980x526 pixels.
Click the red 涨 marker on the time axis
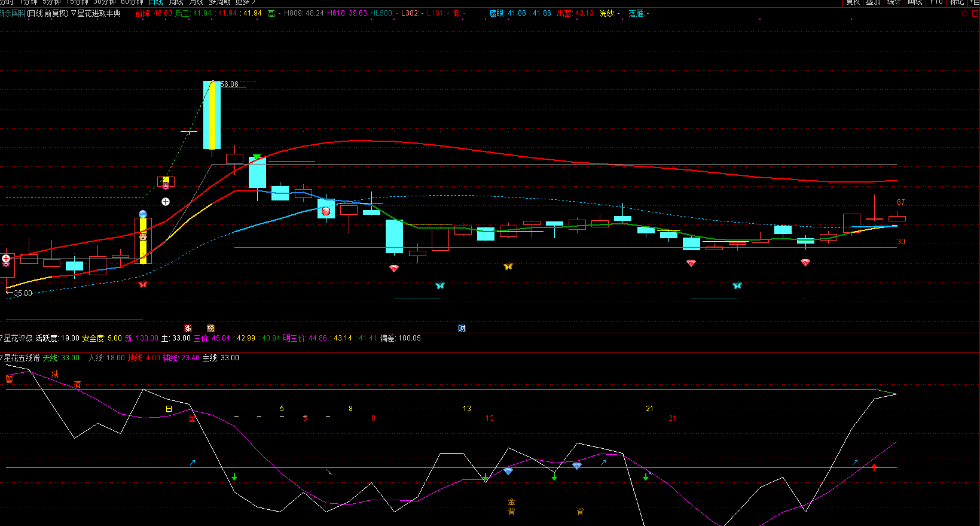pos(188,328)
